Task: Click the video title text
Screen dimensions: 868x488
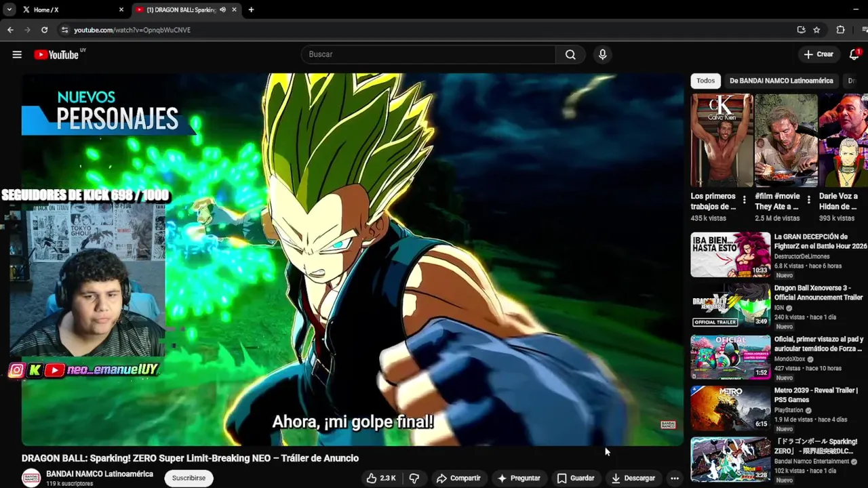Action: tap(190, 458)
